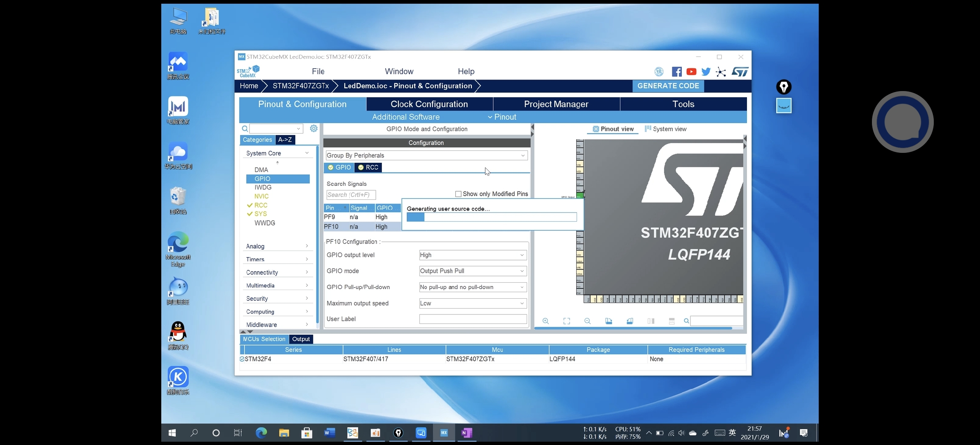The image size is (980, 445).
Task: Click STM32F407ZGTx breadcrumb
Action: 301,86
